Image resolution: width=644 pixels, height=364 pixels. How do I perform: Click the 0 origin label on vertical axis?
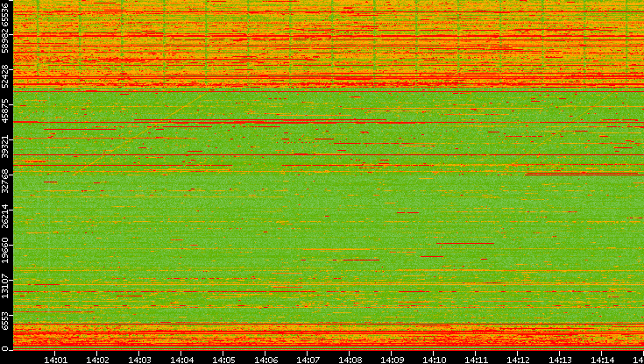point(6,347)
